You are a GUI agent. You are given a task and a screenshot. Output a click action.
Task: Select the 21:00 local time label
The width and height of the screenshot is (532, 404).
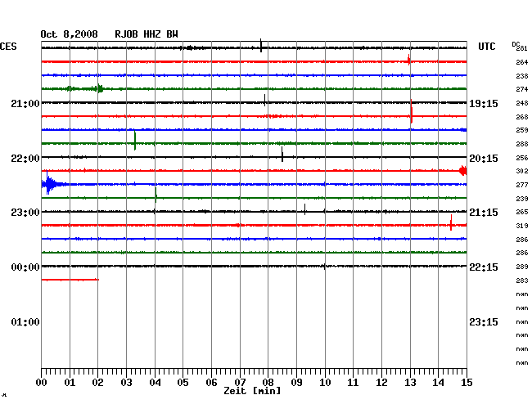coord(25,103)
